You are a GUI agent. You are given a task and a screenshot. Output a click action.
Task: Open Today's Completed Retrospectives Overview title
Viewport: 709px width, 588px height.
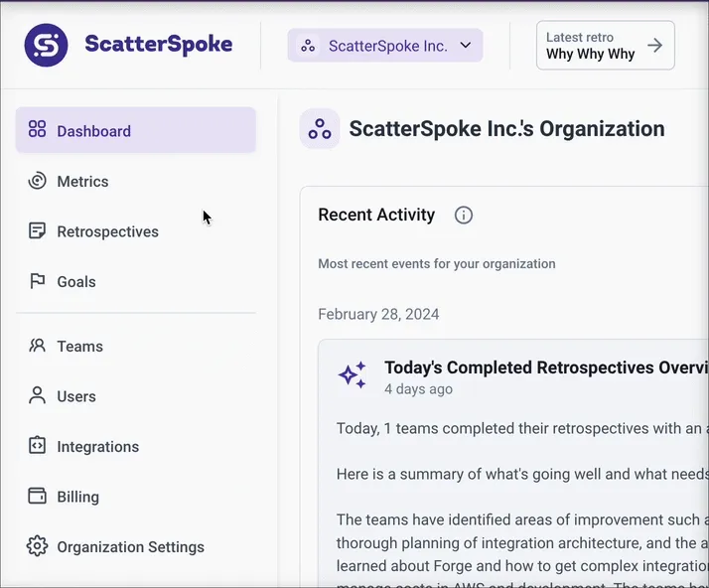546,367
